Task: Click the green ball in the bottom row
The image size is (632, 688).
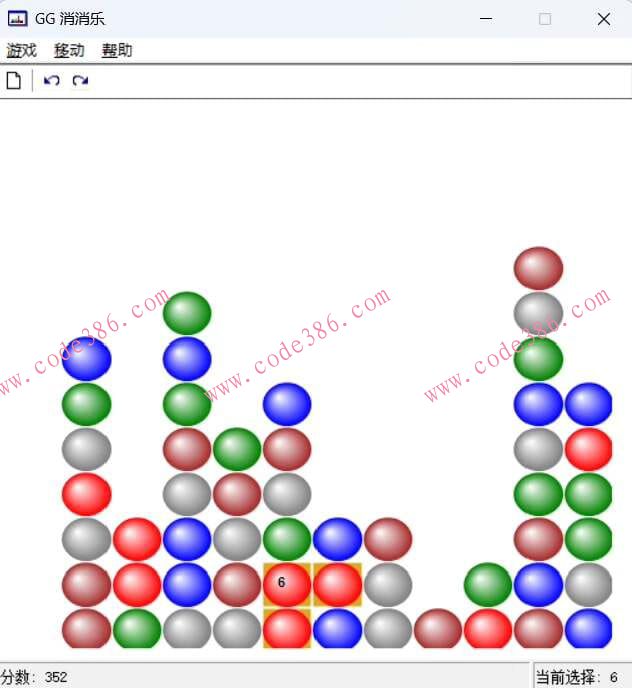Action: pos(137,629)
